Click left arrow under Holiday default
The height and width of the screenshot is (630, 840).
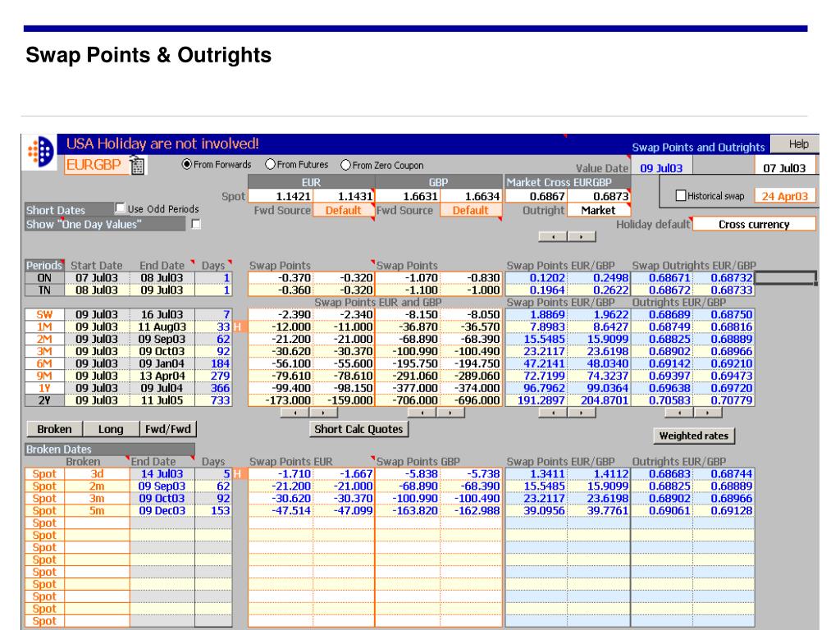pos(552,236)
